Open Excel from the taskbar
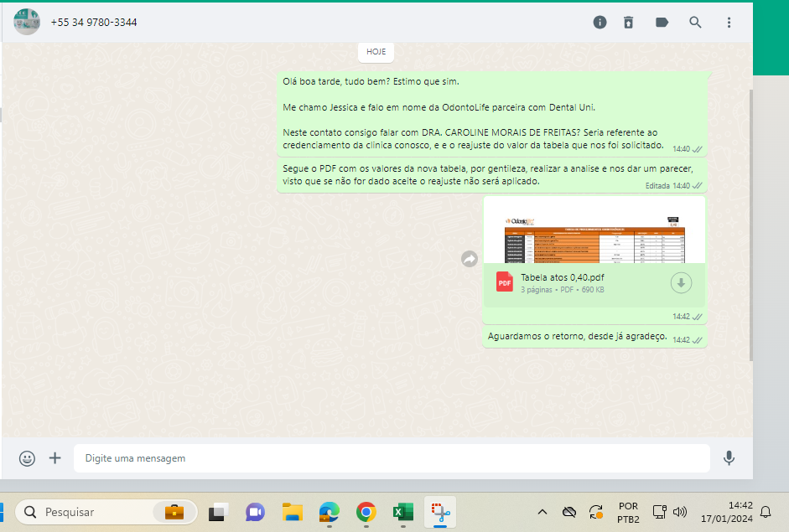The height and width of the screenshot is (532, 789). point(402,512)
